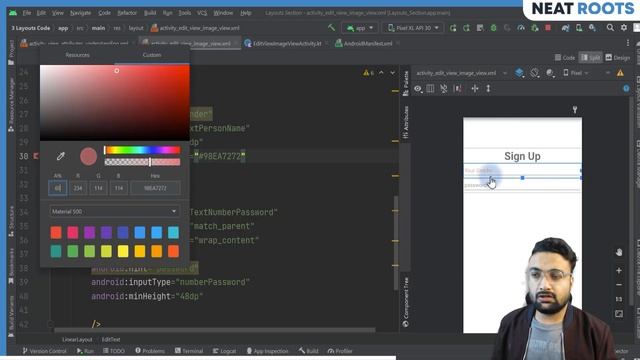Click the A% alpha input field

58,188
